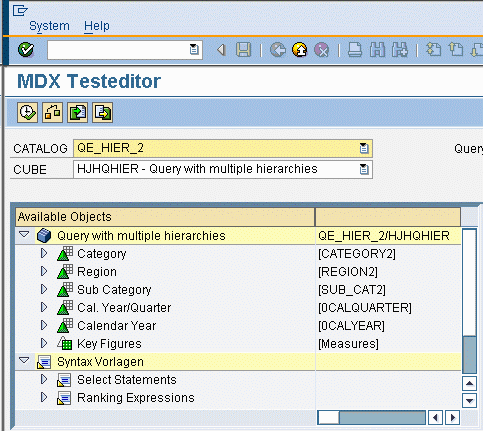
Task: Expand the Sub Category node
Action: [x=44, y=289]
